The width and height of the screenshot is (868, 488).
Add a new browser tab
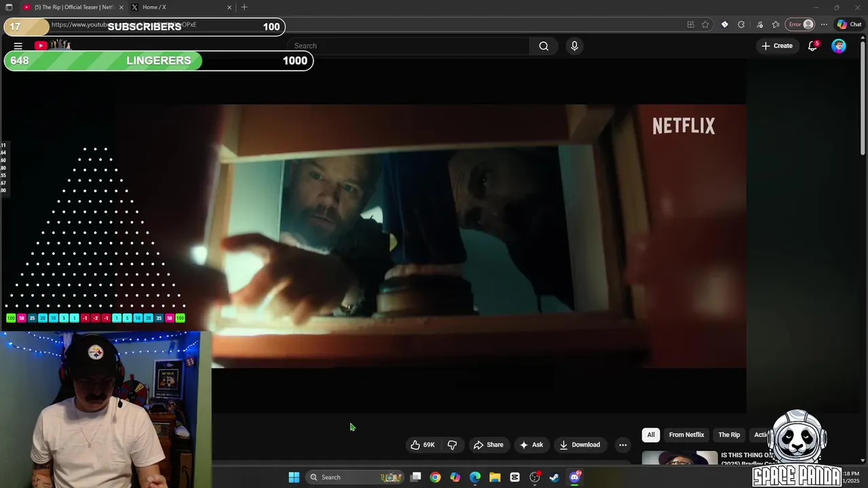point(244,7)
